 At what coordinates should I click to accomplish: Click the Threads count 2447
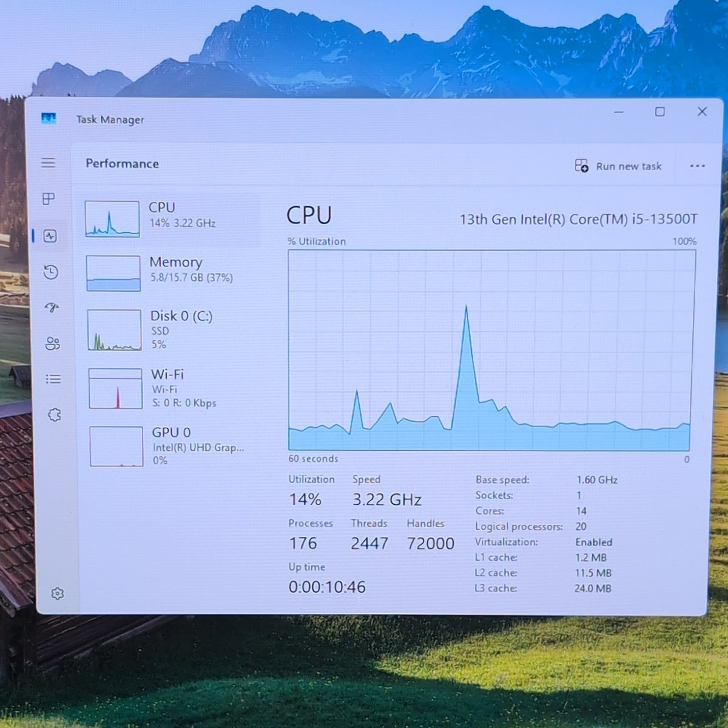tap(369, 543)
